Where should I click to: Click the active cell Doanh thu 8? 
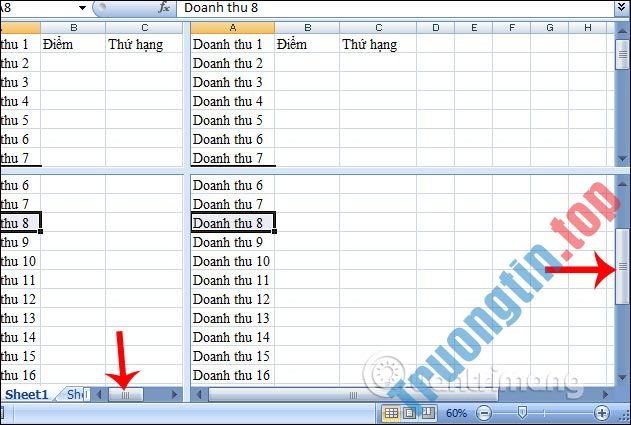tap(233, 223)
